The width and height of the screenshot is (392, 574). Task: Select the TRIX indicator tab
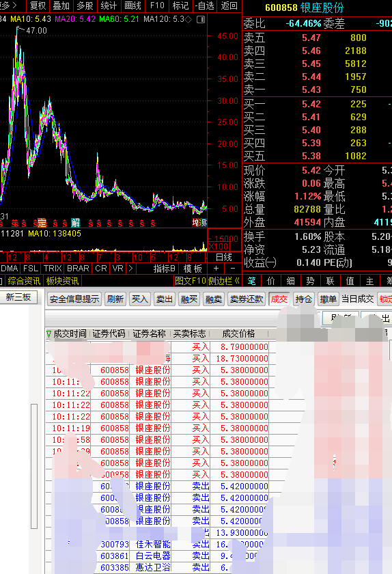click(x=53, y=269)
